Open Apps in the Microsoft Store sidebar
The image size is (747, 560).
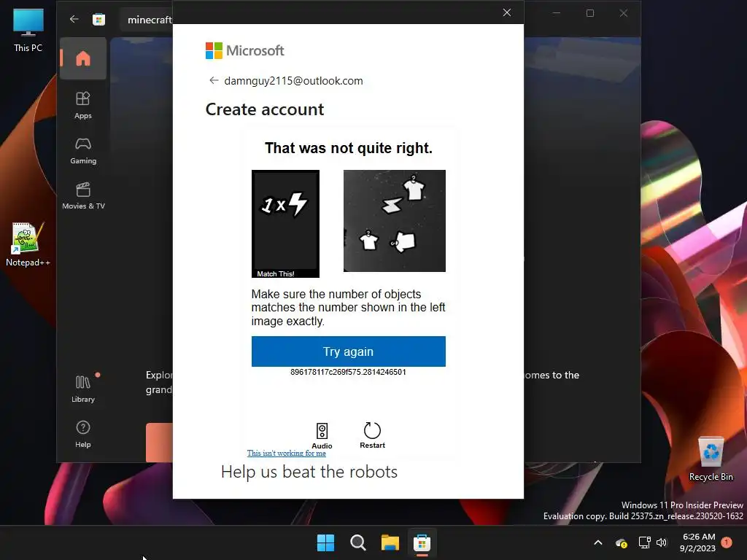coord(83,105)
